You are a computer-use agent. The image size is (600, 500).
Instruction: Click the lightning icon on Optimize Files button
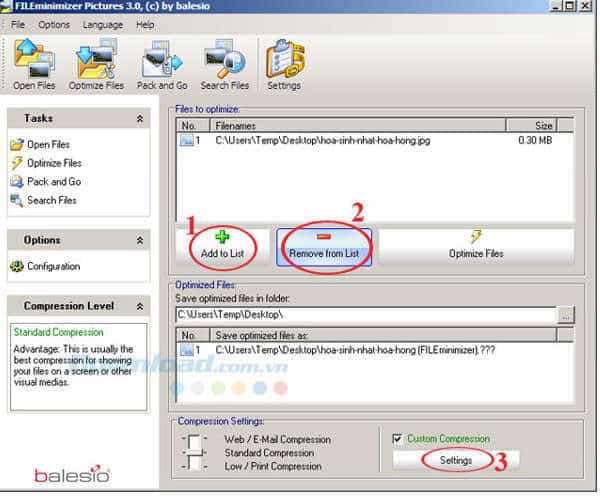(x=476, y=237)
